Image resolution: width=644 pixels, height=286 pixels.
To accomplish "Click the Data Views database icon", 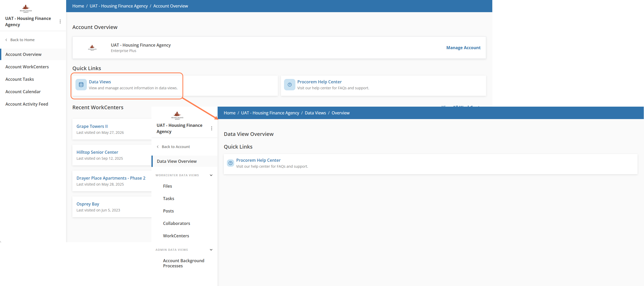I will (81, 85).
